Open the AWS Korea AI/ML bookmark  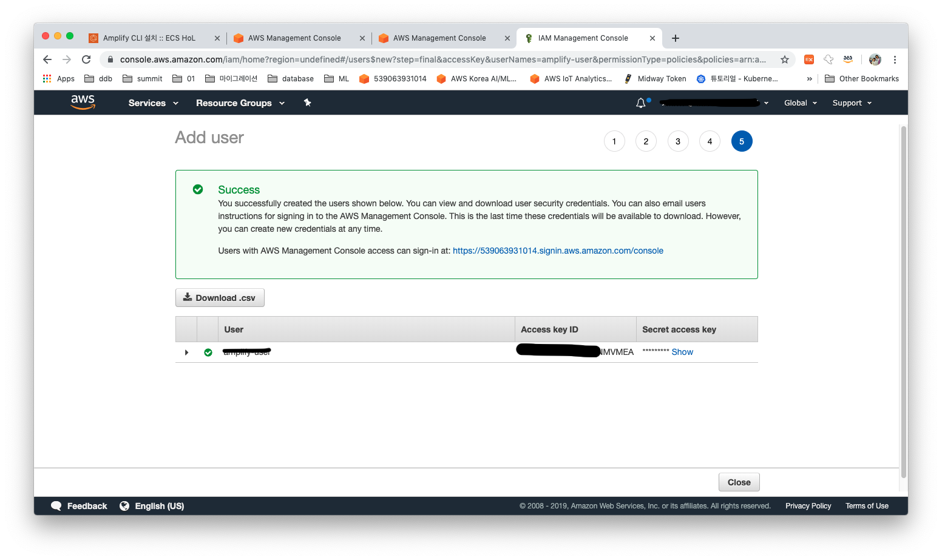(476, 79)
